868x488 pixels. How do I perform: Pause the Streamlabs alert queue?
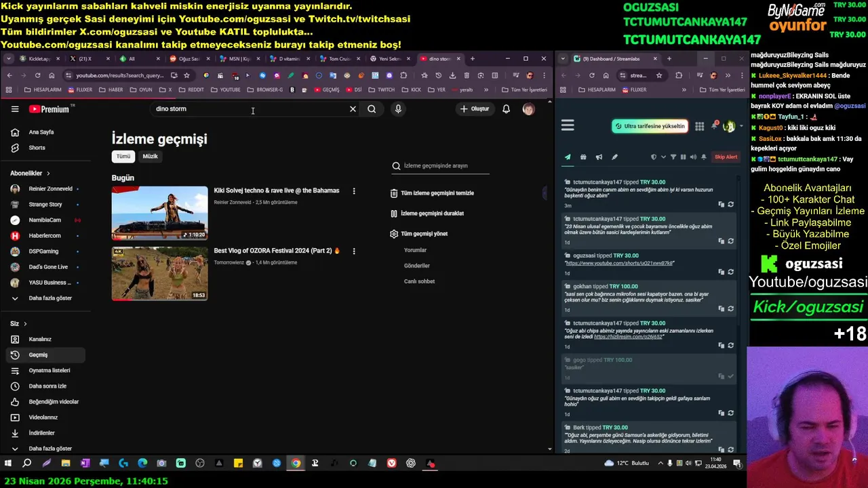click(x=683, y=157)
